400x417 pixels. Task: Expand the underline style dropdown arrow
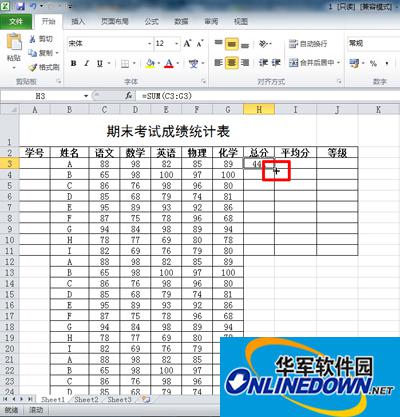(x=108, y=63)
